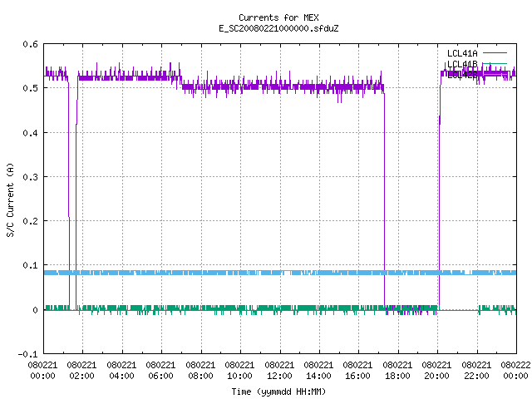Click the filename 'E_SC20080221000000.sfduZ' subtitle
The image size is (532, 399).
(x=278, y=28)
